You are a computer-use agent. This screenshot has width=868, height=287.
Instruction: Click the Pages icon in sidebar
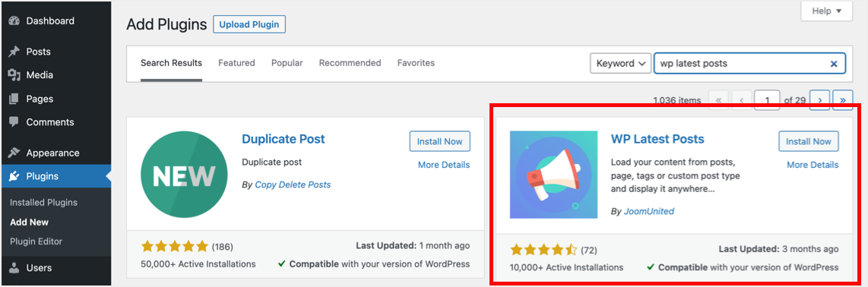(x=14, y=99)
